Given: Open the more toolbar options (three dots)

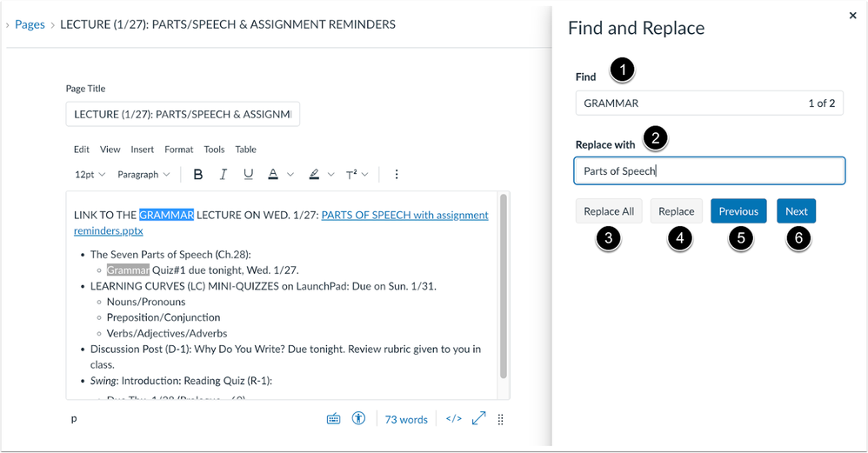Looking at the screenshot, I should [x=397, y=175].
